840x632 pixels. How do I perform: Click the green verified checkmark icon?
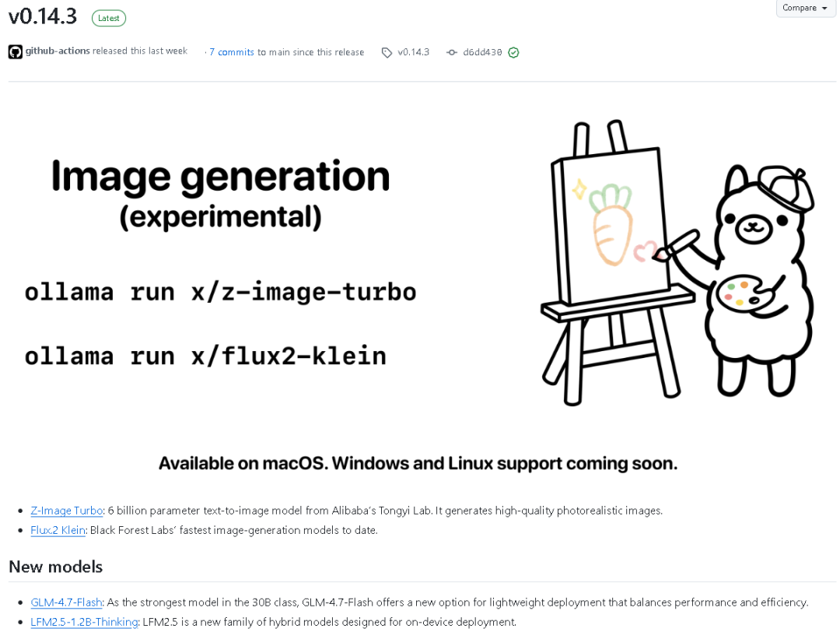point(513,52)
